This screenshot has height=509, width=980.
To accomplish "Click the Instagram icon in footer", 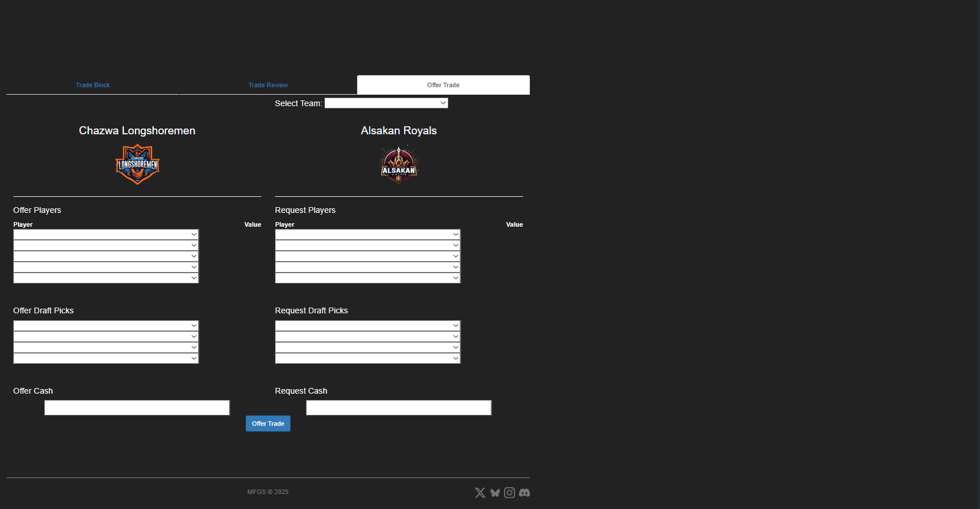I will point(509,493).
